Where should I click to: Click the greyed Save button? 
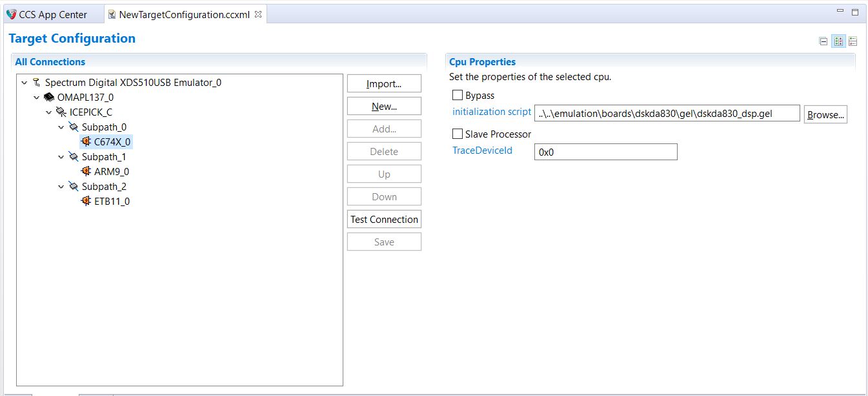point(384,242)
